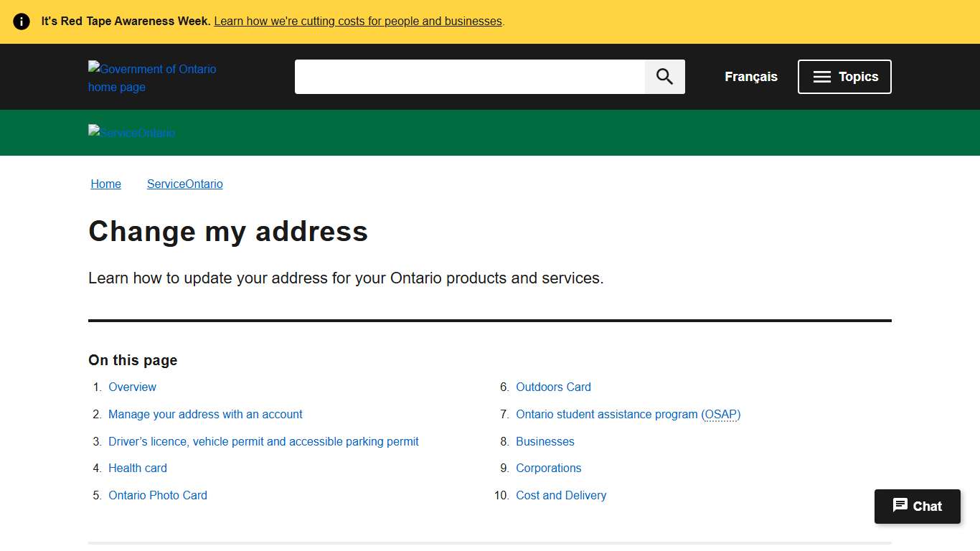This screenshot has width=980, height=551.
Task: Open the Topics hamburger menu
Action: [844, 76]
